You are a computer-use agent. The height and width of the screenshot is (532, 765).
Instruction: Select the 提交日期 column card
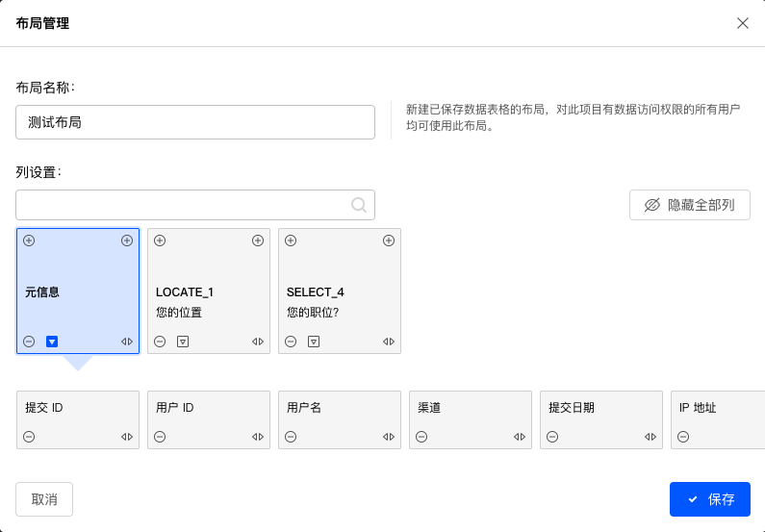[601, 419]
